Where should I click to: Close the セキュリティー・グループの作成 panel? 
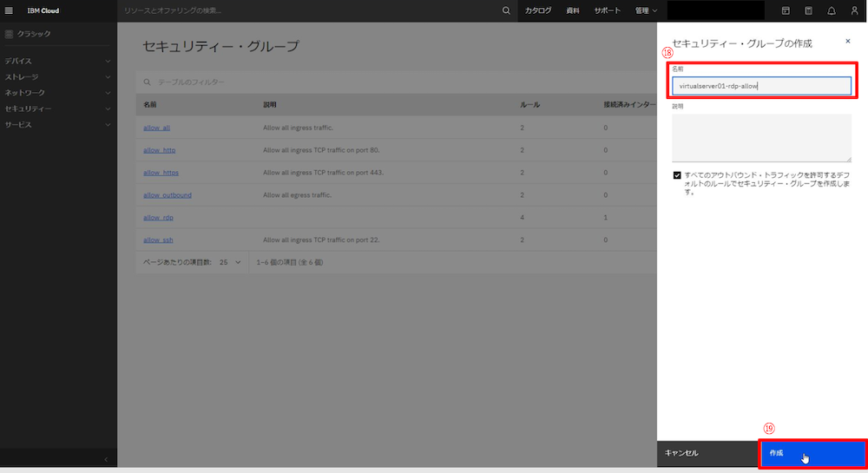click(x=848, y=41)
